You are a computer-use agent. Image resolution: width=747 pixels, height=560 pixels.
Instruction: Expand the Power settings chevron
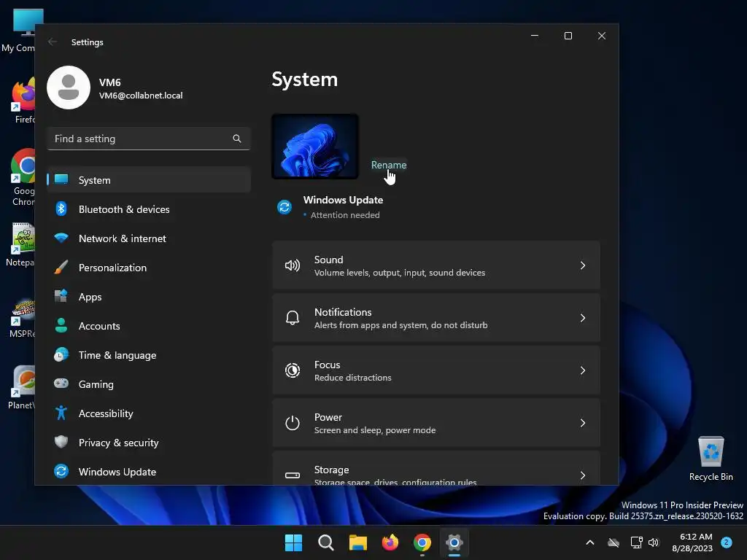[x=583, y=423]
